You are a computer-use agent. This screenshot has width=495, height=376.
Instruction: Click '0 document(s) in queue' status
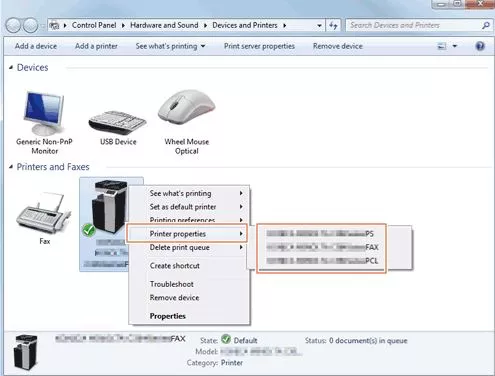pos(368,341)
